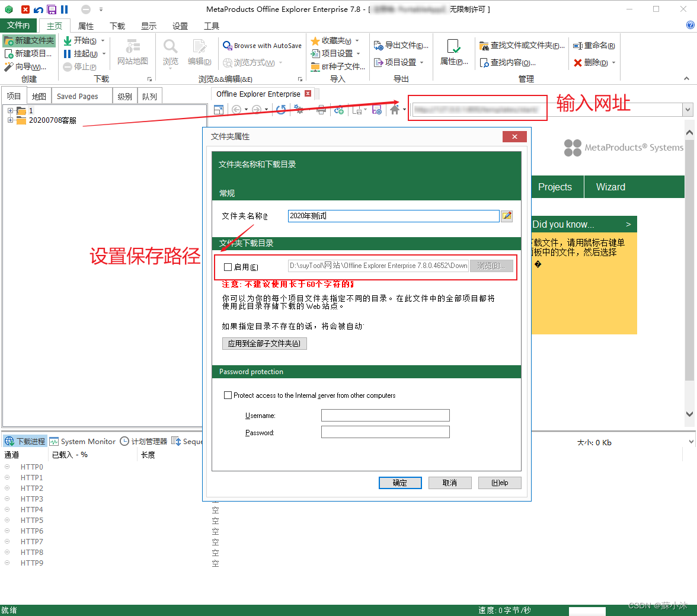697x616 pixels.
Task: Open the 挂起 dropdown arrow
Action: click(x=104, y=53)
